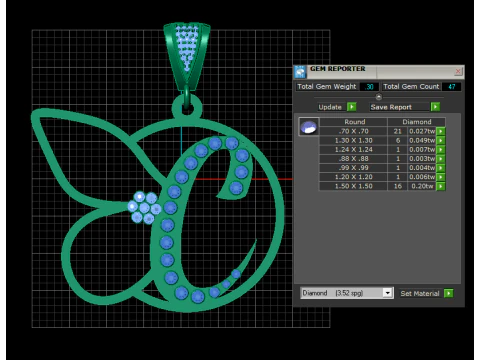Click the count cell showing 21

click(x=398, y=131)
